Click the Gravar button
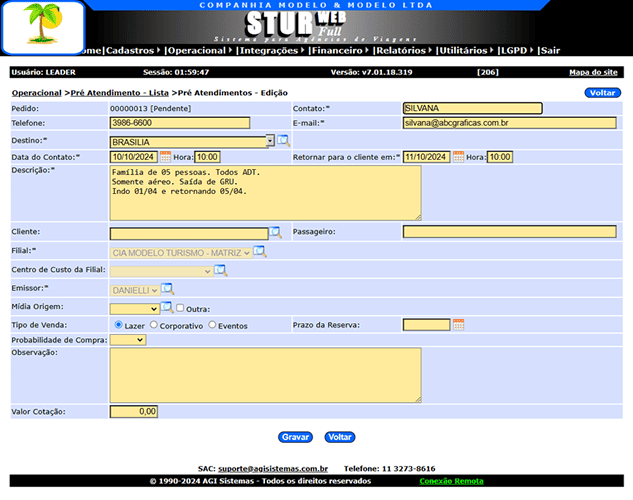This screenshot has height=500, width=633. point(295,437)
